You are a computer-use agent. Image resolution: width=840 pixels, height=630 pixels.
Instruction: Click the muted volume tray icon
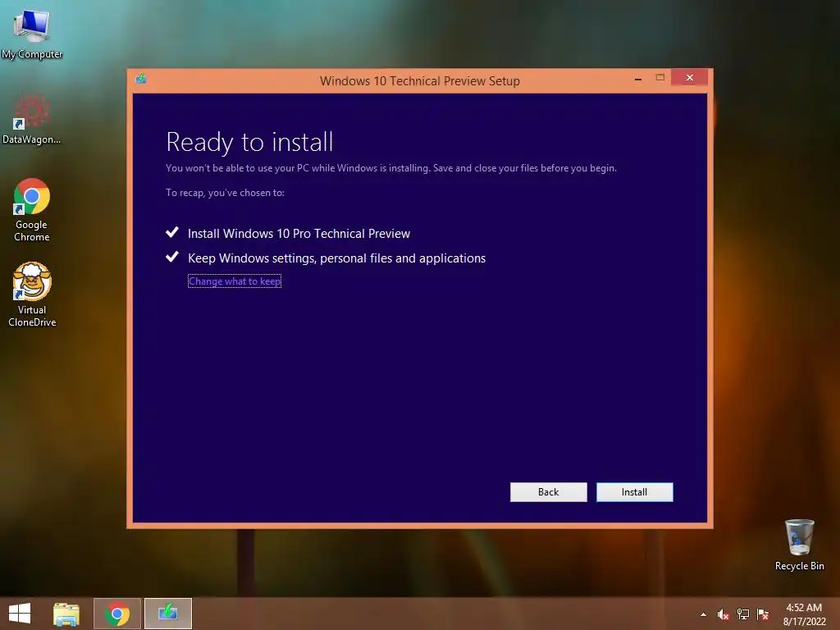pos(723,614)
